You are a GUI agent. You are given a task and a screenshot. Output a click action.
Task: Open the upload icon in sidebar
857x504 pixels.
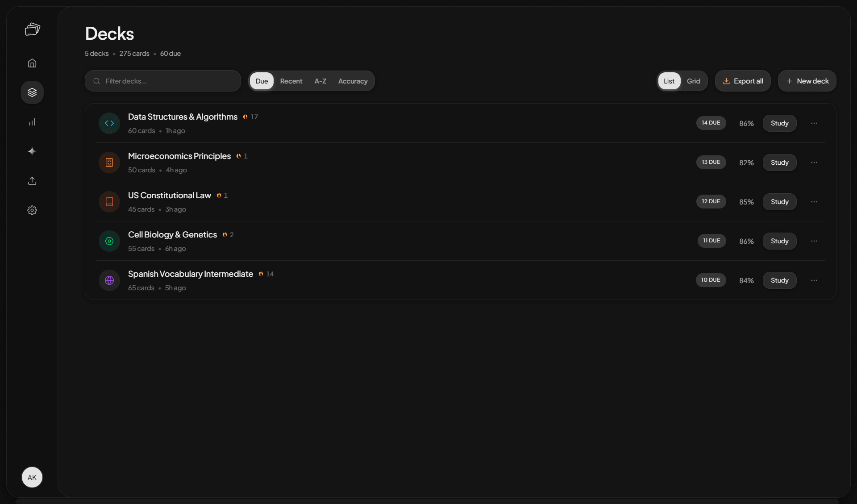tap(32, 181)
